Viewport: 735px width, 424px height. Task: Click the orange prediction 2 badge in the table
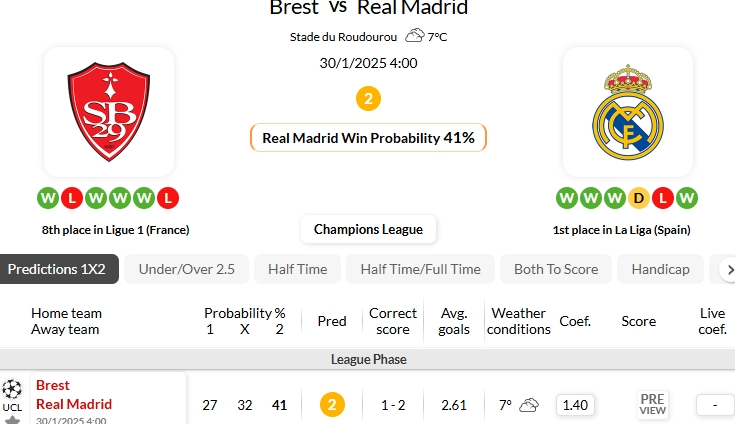click(332, 405)
